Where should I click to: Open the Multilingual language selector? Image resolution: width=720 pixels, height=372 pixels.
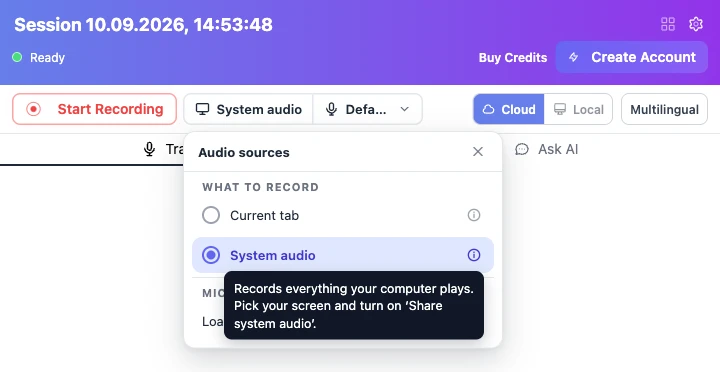click(x=664, y=109)
